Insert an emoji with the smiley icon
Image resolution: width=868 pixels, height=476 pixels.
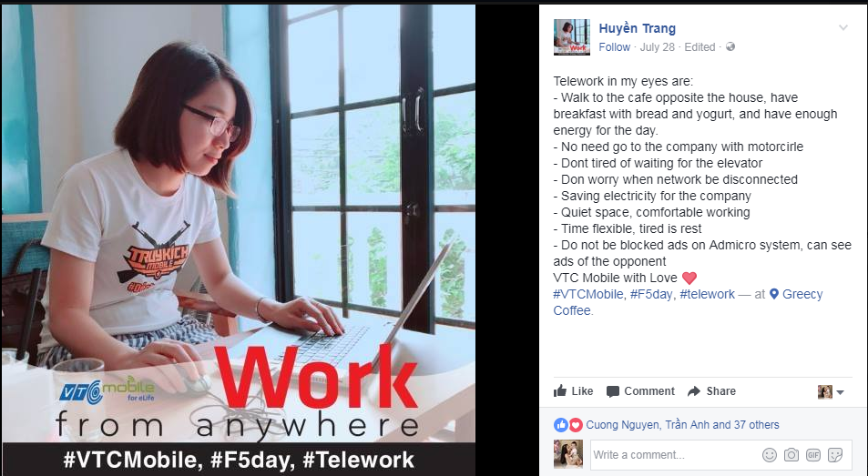(x=770, y=455)
